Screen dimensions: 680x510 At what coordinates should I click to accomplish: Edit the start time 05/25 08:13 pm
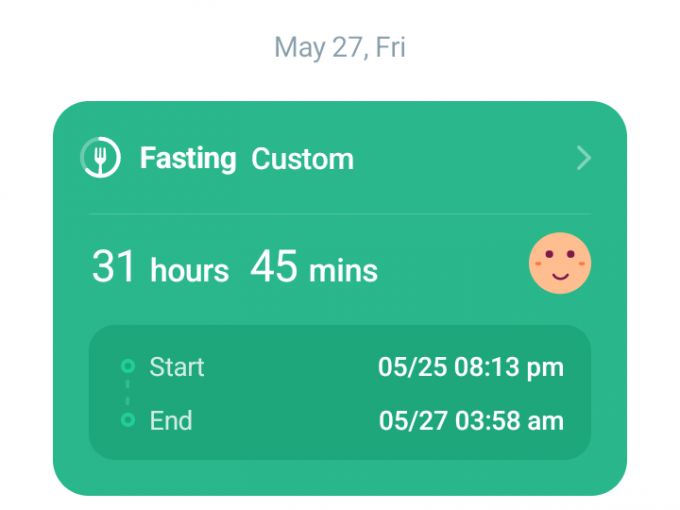(x=470, y=367)
